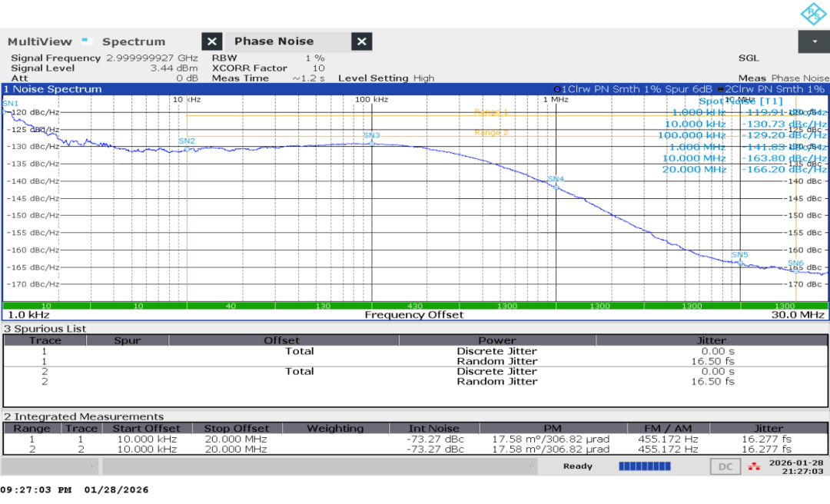Viewport: 830px width, 504px height.
Task: Click the Signal Level value 3.44 dBm
Action: pyautogui.click(x=174, y=68)
